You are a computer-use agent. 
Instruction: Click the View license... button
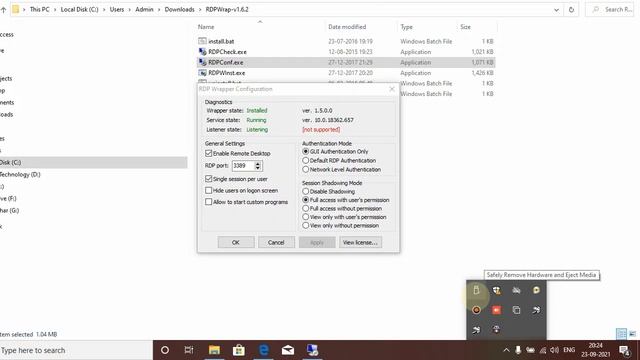pyautogui.click(x=360, y=242)
